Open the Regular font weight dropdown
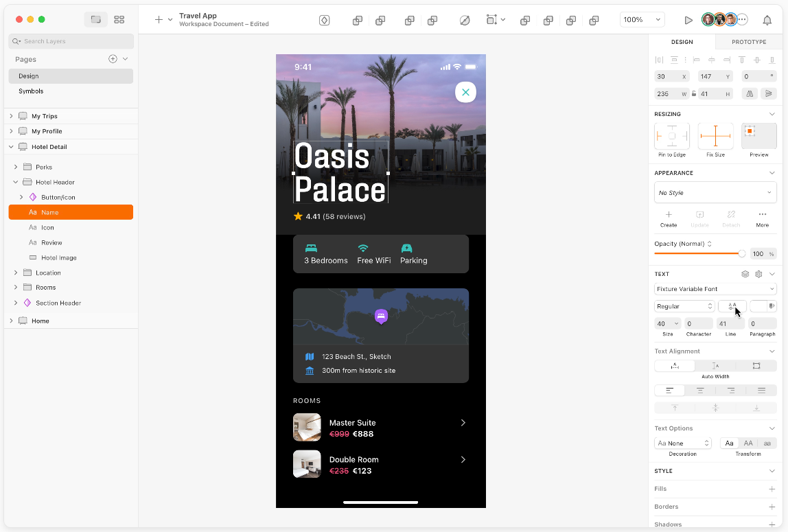Image resolution: width=788 pixels, height=532 pixels. coord(684,306)
